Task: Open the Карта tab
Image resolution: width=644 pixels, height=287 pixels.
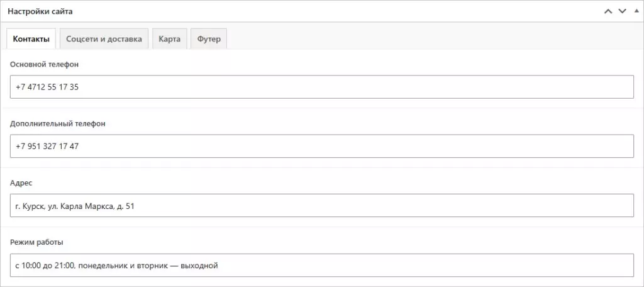Action: 170,39
